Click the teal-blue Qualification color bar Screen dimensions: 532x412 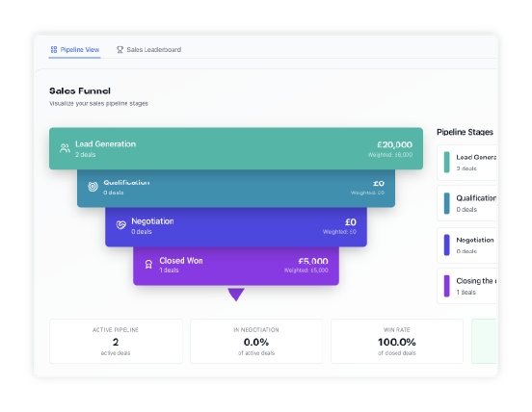pos(447,203)
